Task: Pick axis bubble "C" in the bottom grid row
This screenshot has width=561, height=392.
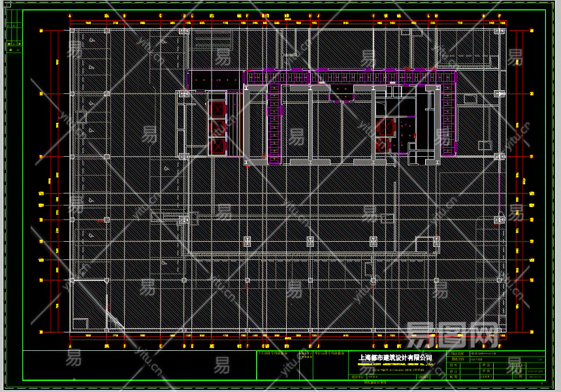Action: (x=160, y=346)
